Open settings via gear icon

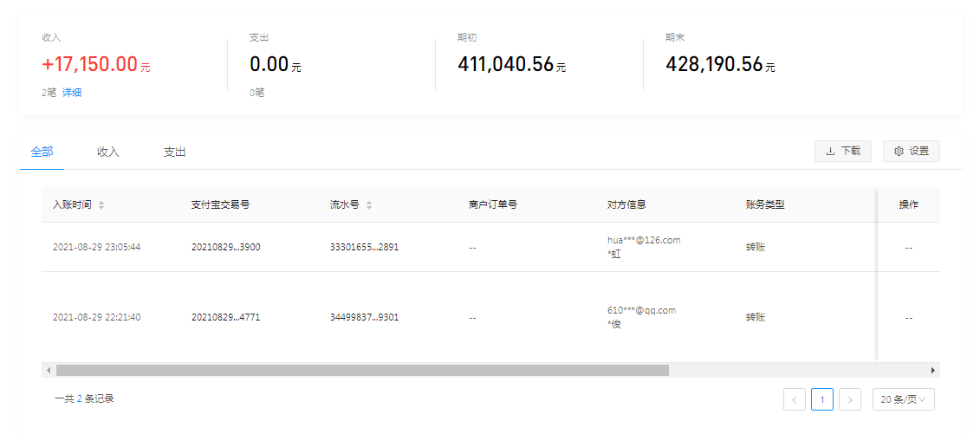(911, 151)
